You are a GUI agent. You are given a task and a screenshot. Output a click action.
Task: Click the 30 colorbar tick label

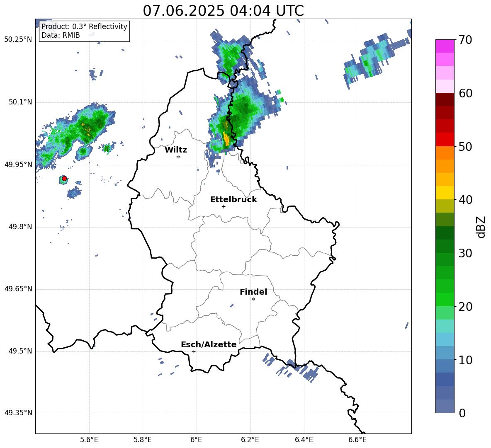pyautogui.click(x=465, y=253)
